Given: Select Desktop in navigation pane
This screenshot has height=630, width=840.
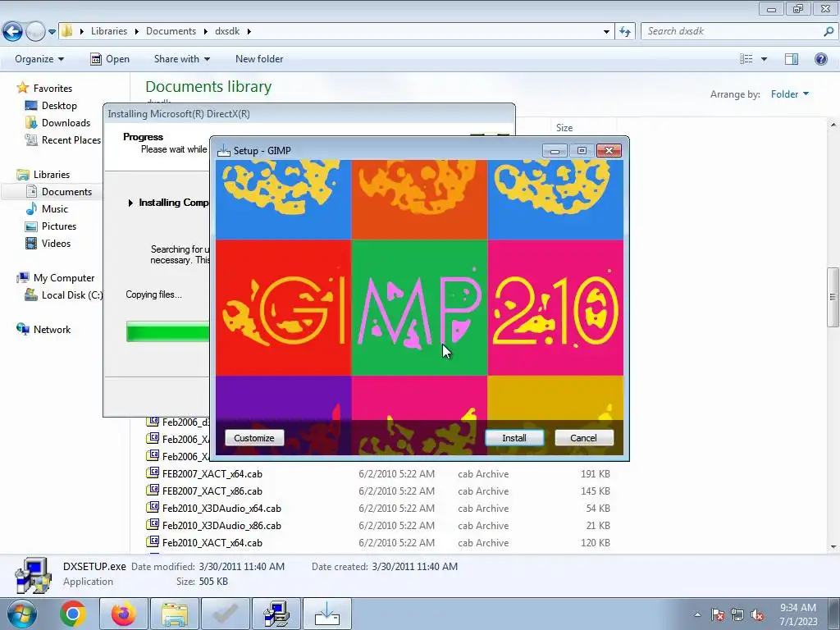Looking at the screenshot, I should click(59, 106).
